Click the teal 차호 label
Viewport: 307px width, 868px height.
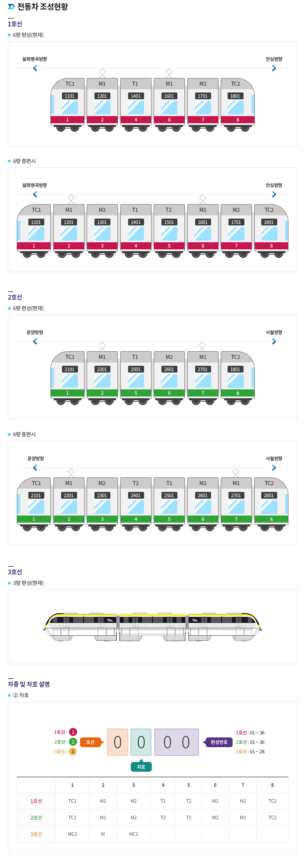(141, 767)
